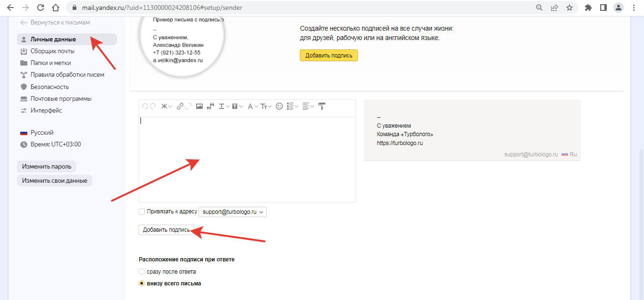Insert a link using the chain icon
The image size is (644, 300).
pos(180,106)
